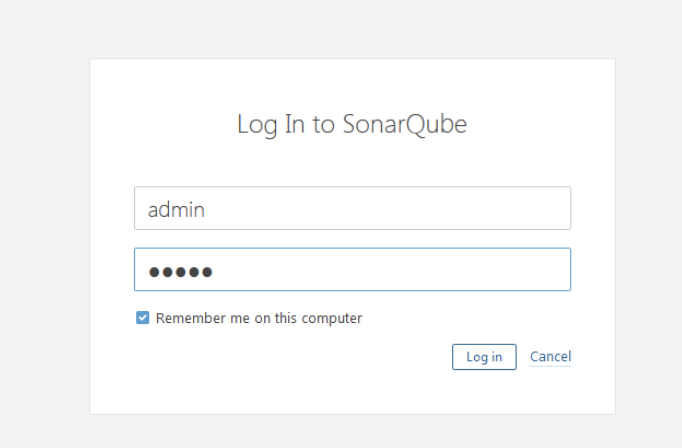This screenshot has height=448, width=682.
Task: Click the first password dot
Action: (x=154, y=272)
